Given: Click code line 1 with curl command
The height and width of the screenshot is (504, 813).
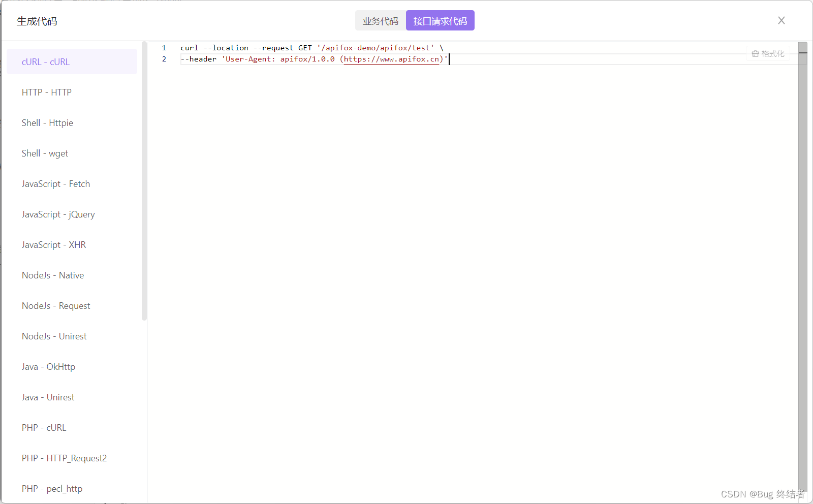Looking at the screenshot, I should click(312, 48).
